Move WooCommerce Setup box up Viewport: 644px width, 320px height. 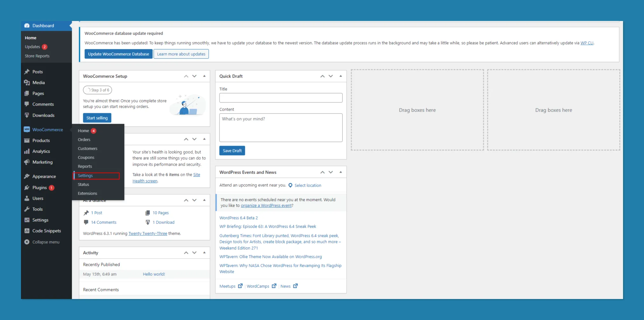pyautogui.click(x=186, y=76)
